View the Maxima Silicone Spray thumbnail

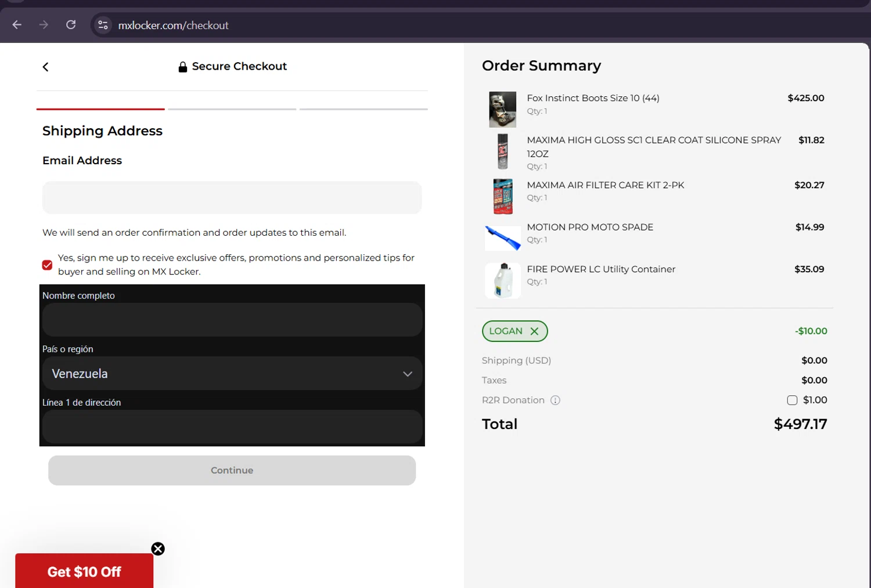click(x=502, y=151)
